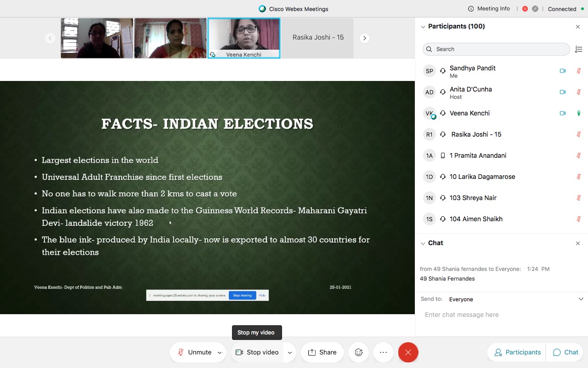Open the More options ellipsis icon
The width and height of the screenshot is (588, 368).
click(383, 352)
